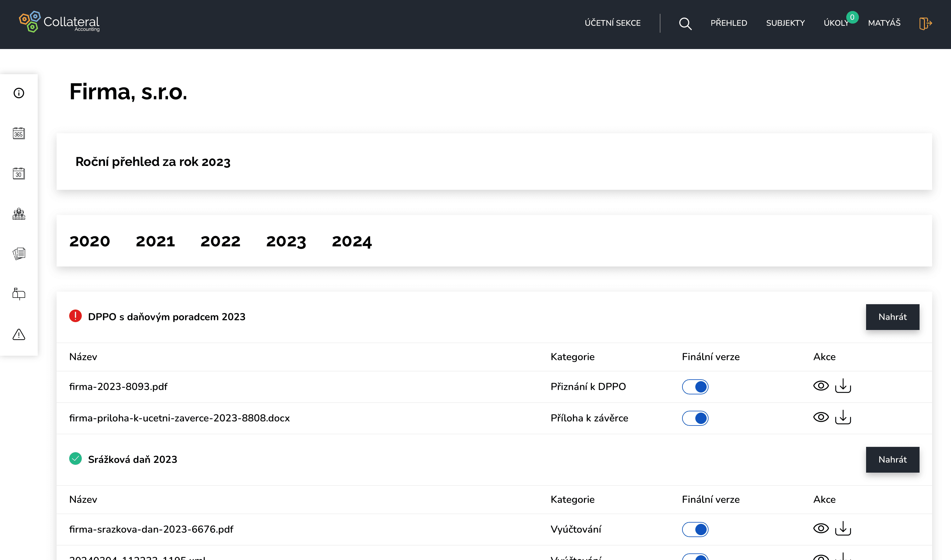Open the mailbox sidebar icon
This screenshot has width=951, height=560.
[x=19, y=294]
